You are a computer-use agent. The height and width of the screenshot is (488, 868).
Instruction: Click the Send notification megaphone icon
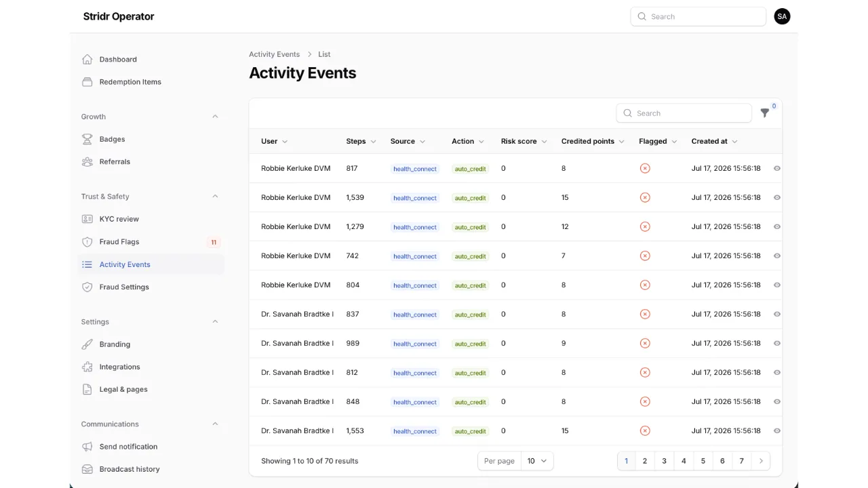87,447
